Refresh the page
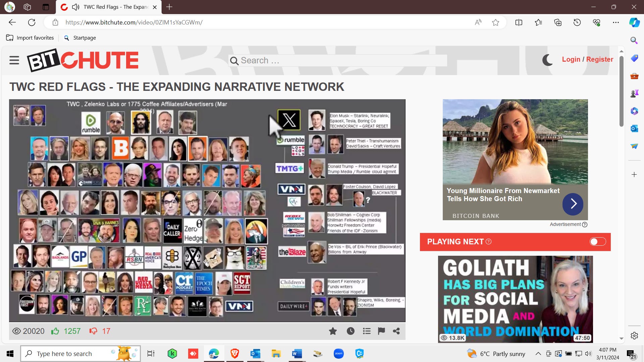644x362 pixels. pyautogui.click(x=32, y=22)
